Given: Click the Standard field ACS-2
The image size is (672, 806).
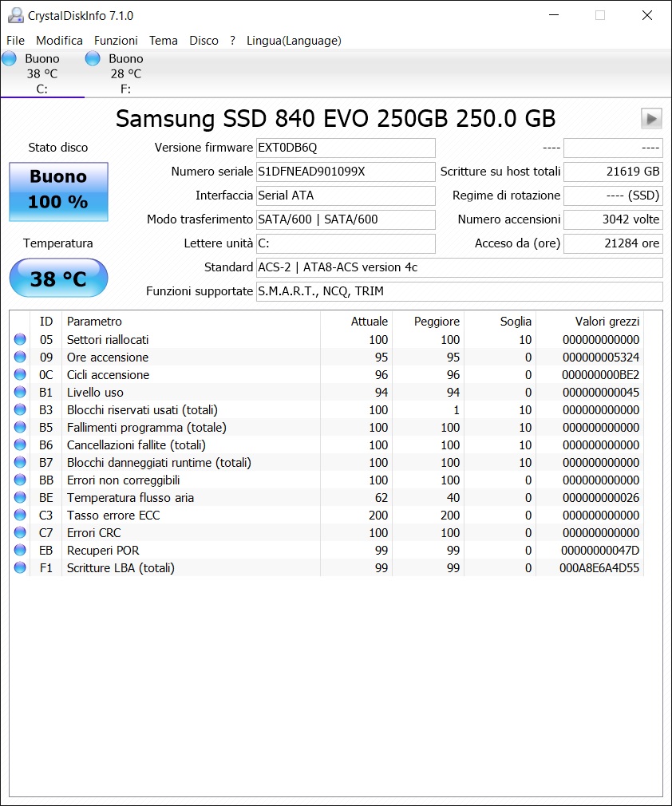Looking at the screenshot, I should (x=459, y=267).
